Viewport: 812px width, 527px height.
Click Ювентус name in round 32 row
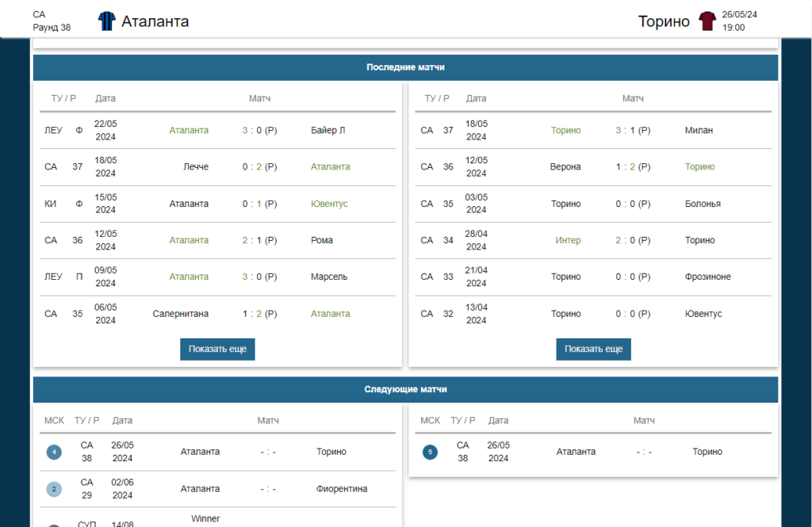(x=703, y=314)
